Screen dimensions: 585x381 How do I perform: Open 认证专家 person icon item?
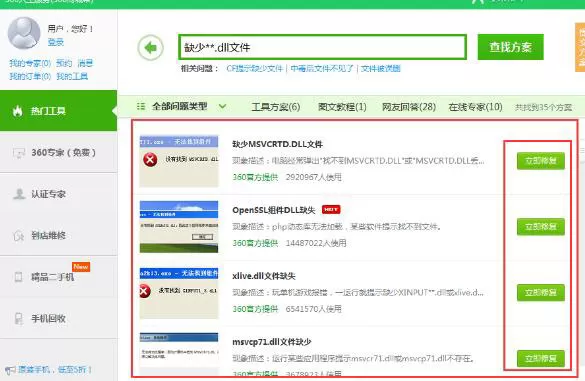59,194
